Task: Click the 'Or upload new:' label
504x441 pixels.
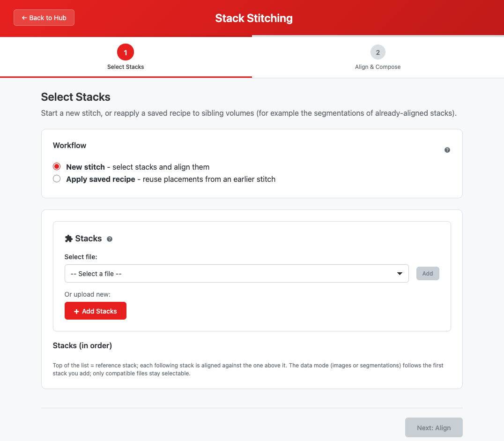Action: (x=88, y=294)
